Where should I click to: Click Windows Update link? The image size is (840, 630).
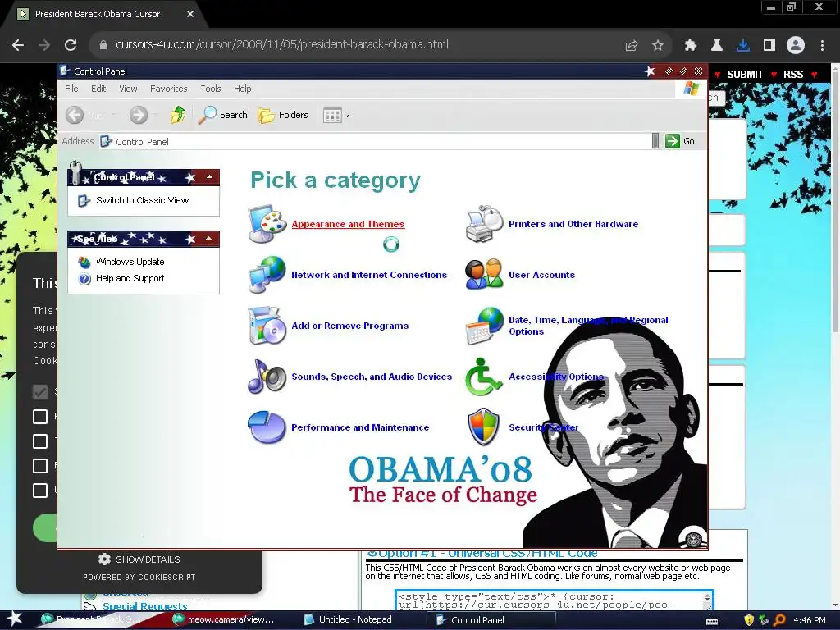[x=130, y=262]
